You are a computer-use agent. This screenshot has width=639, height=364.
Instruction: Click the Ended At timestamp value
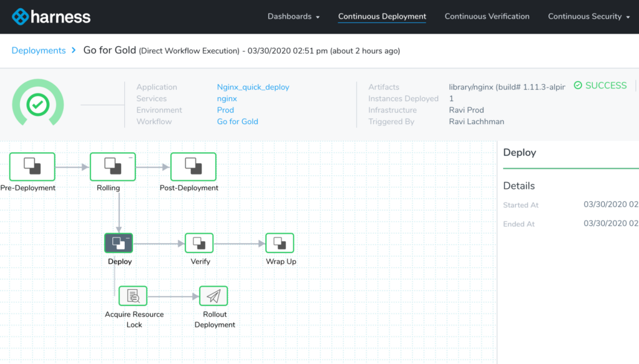pyautogui.click(x=611, y=224)
